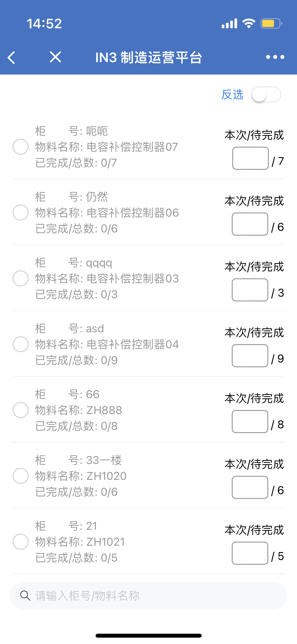Tap the search magnifier icon

(x=25, y=596)
